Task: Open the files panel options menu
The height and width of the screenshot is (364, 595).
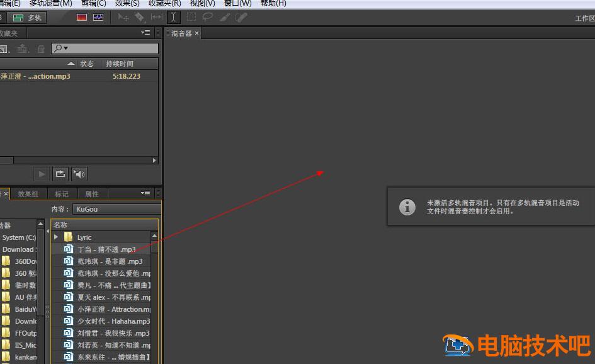Action: (x=145, y=33)
